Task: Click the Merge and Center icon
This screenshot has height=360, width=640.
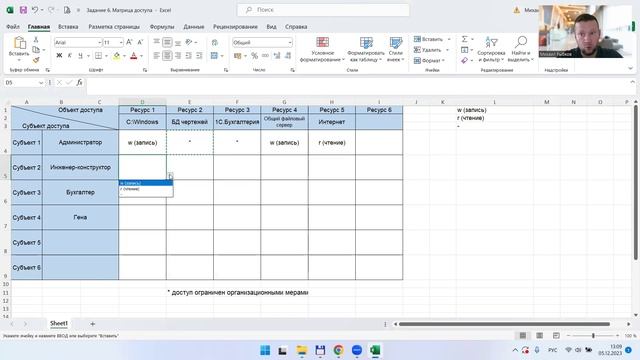Action: [214, 56]
